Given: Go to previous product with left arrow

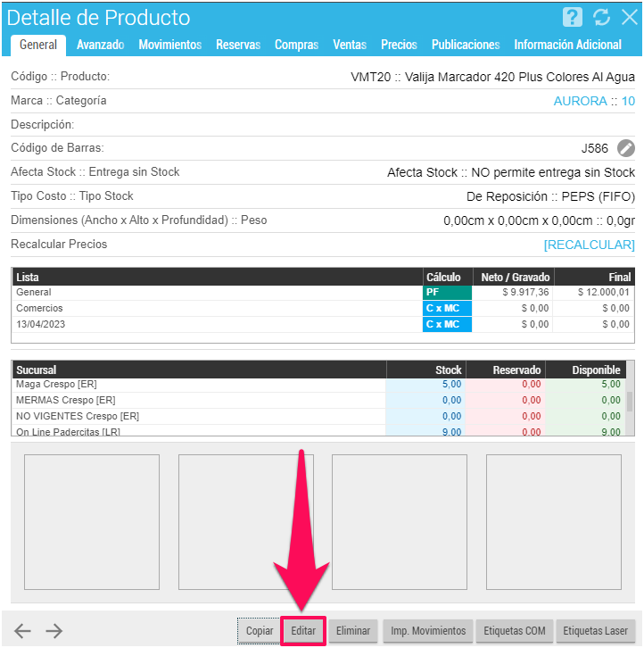Looking at the screenshot, I should 22,631.
